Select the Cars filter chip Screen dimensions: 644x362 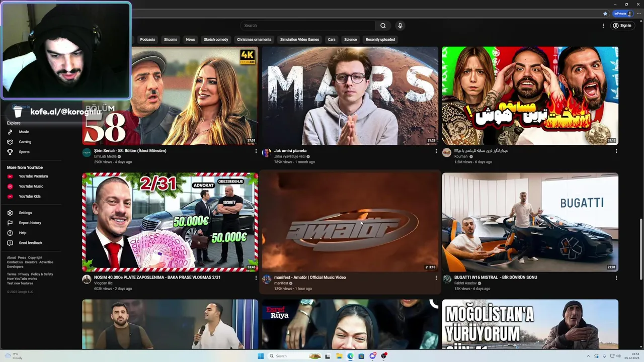pos(332,39)
